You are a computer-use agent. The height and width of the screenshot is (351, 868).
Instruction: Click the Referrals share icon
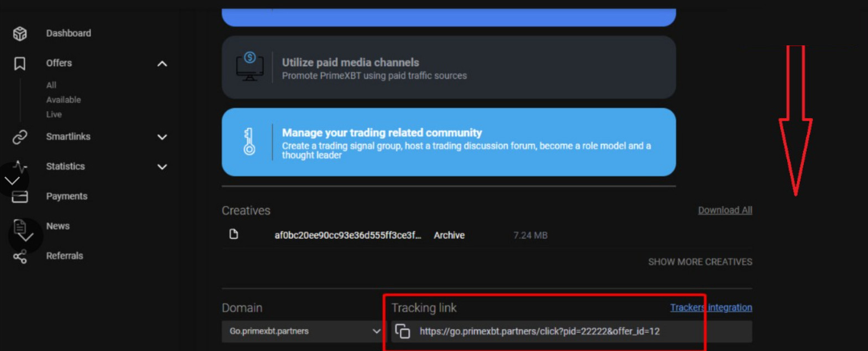[x=20, y=256]
